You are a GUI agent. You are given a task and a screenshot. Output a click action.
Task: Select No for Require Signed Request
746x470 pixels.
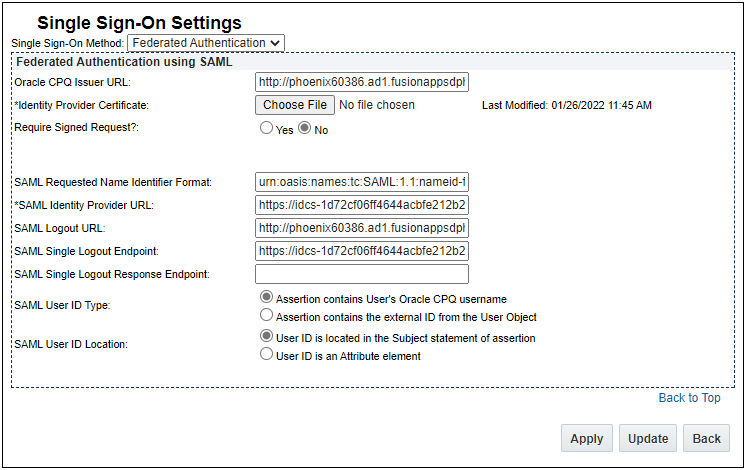(x=305, y=129)
